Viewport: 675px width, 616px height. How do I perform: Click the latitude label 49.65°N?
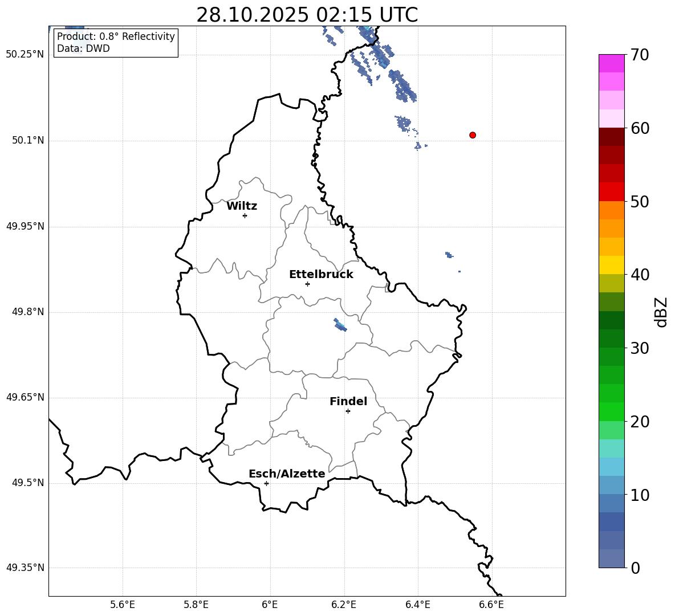(25, 397)
